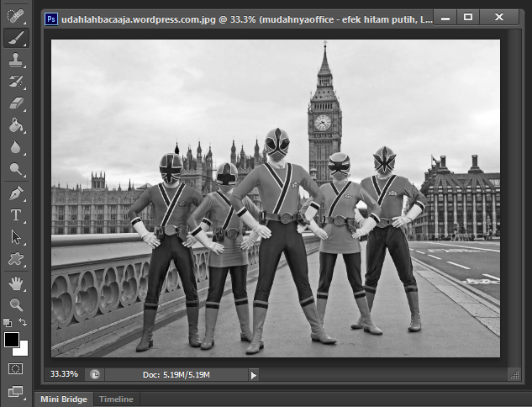532x407 pixels.
Task: Select the Dodge tool
Action: [x=16, y=169]
